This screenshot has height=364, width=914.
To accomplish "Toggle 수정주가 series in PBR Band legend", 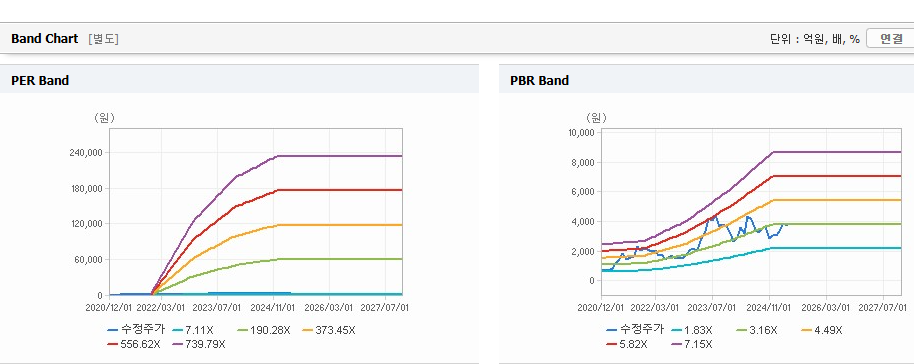I will 635,330.
